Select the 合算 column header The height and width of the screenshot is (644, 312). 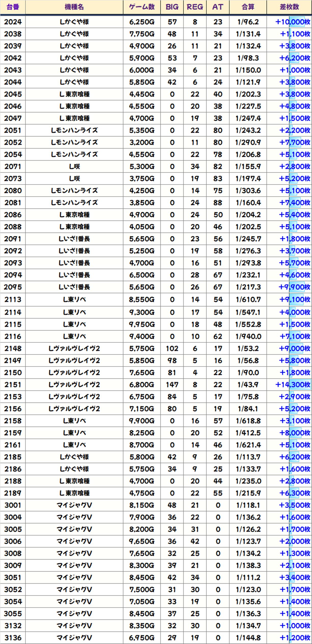point(248,7)
